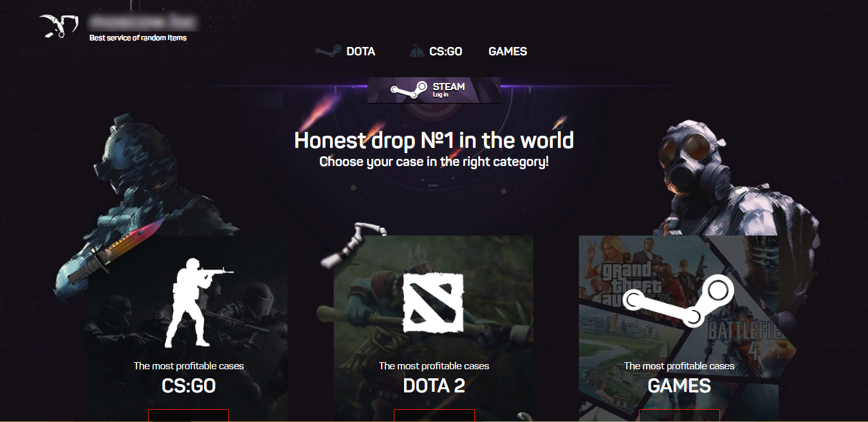Select the GAMES category title
The height and width of the screenshot is (422, 868).
click(x=679, y=386)
